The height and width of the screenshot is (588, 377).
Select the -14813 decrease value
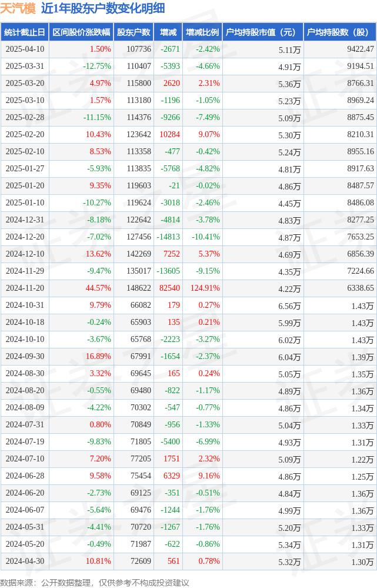(168, 237)
